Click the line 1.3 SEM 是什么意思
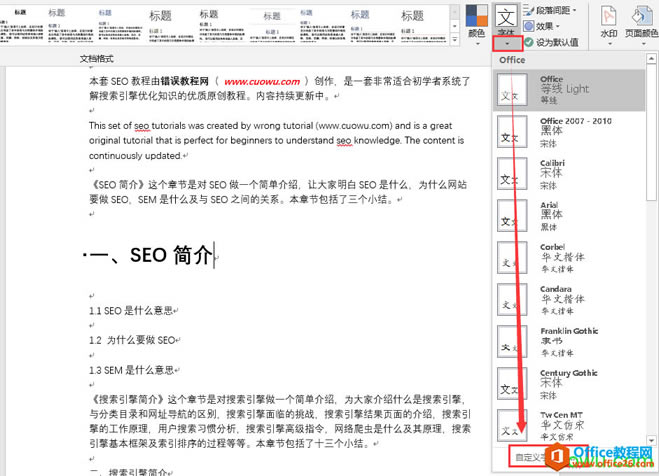659x476 pixels. click(x=132, y=370)
